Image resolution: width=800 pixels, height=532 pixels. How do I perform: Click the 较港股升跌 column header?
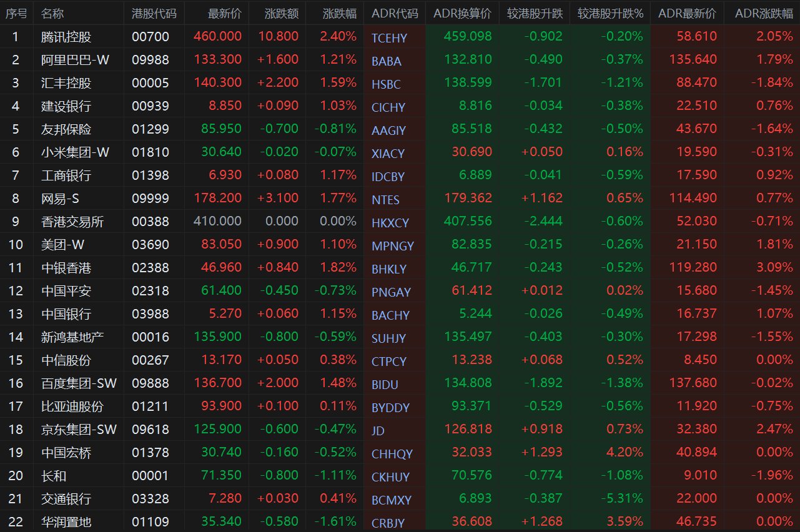(x=534, y=13)
